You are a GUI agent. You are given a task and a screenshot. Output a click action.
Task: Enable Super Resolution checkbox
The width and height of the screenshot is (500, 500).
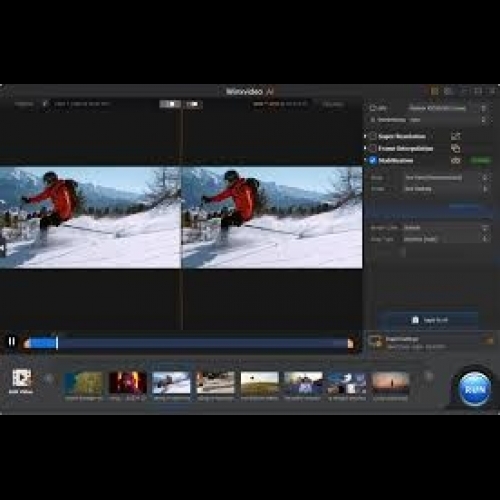[x=373, y=136]
